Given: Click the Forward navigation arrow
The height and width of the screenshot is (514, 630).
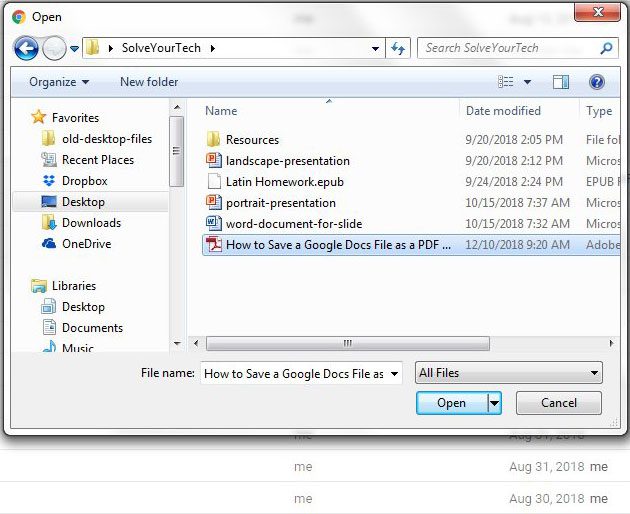Looking at the screenshot, I should point(54,48).
